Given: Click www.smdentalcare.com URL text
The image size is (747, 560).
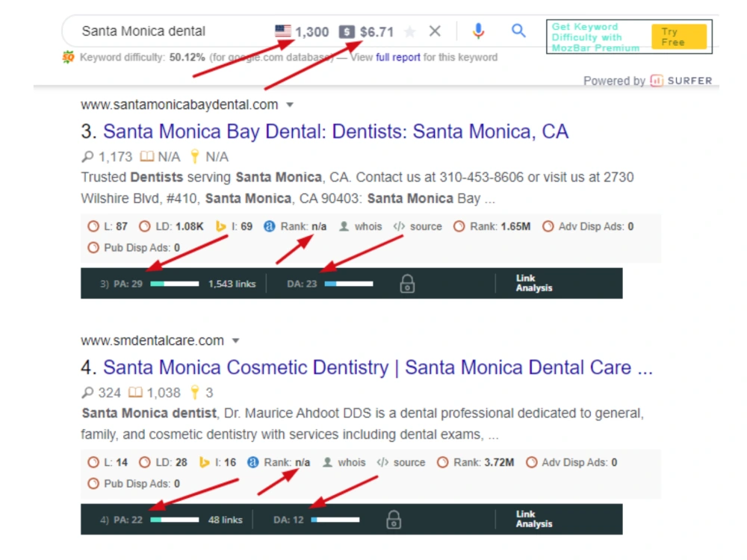Looking at the screenshot, I should click(x=152, y=341).
